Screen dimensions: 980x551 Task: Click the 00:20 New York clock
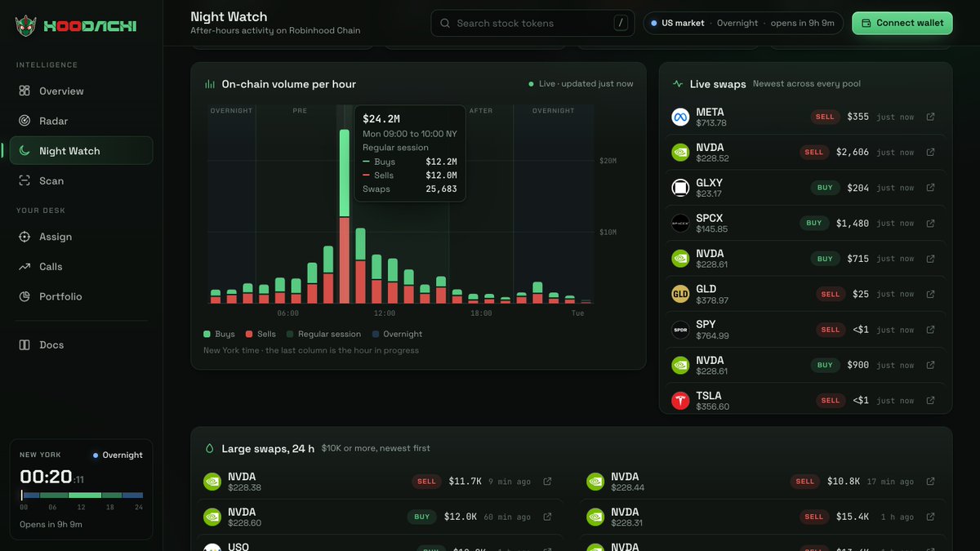tap(46, 477)
